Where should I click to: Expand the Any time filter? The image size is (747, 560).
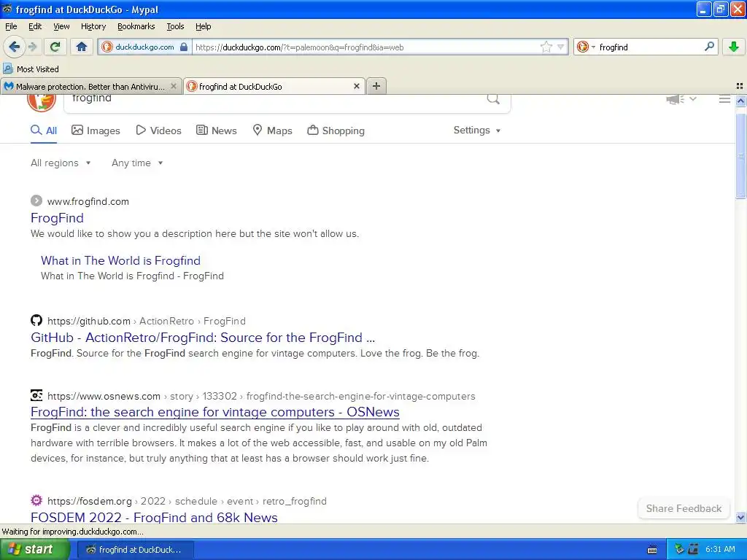coord(137,163)
